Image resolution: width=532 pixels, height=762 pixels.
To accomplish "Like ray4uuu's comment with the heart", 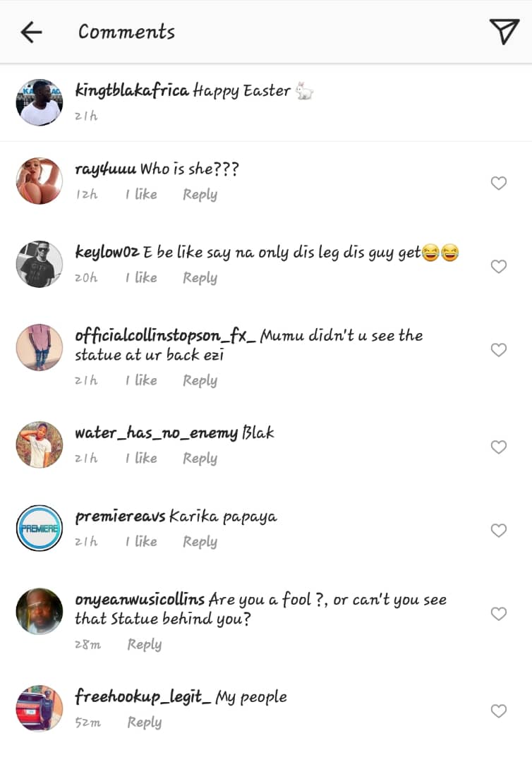I will pos(499,183).
